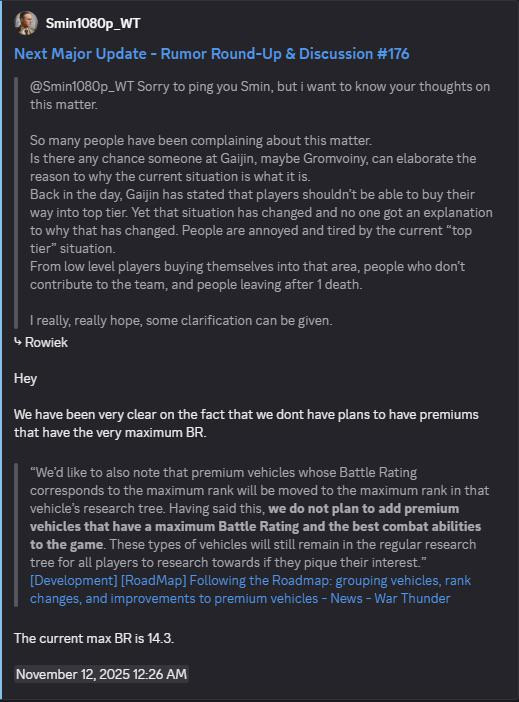This screenshot has width=519, height=702.
Task: Click the November 12, 2025 12:26 AM timestamp
Action: pyautogui.click(x=102, y=674)
